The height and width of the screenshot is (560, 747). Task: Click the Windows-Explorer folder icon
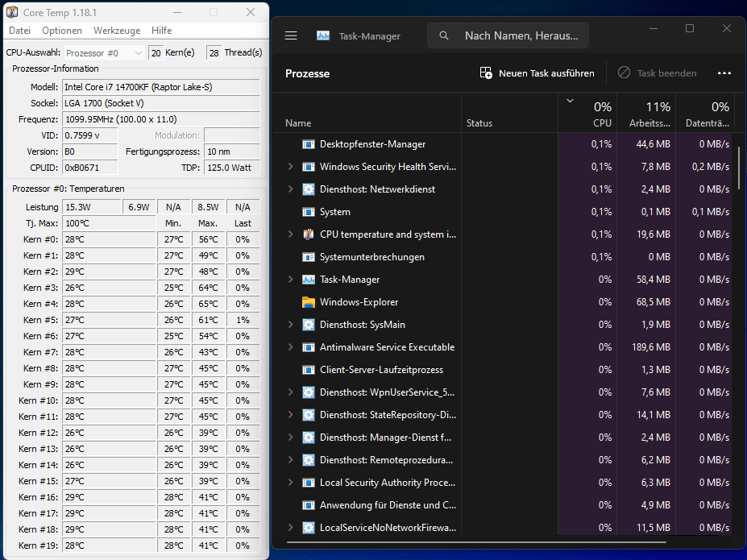coord(309,302)
